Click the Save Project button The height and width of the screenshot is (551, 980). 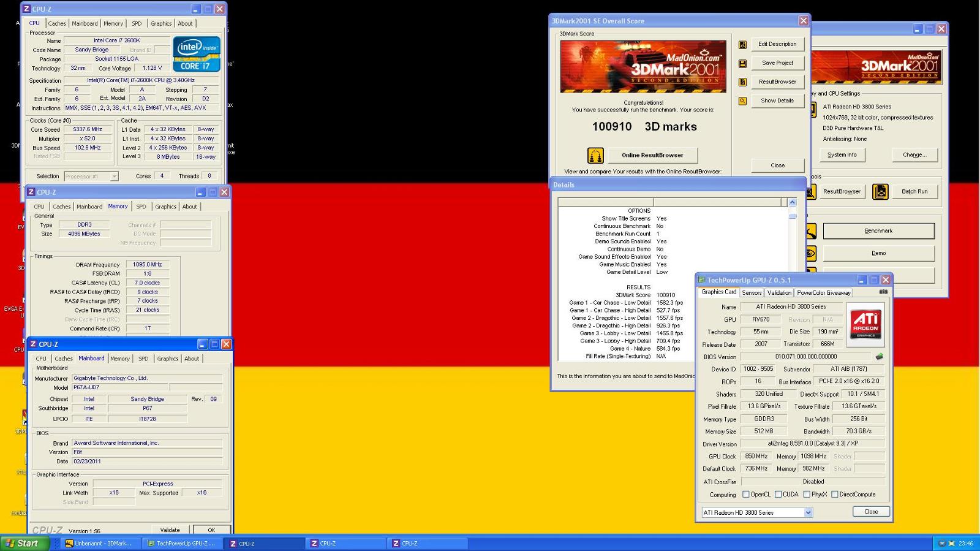pyautogui.click(x=777, y=63)
